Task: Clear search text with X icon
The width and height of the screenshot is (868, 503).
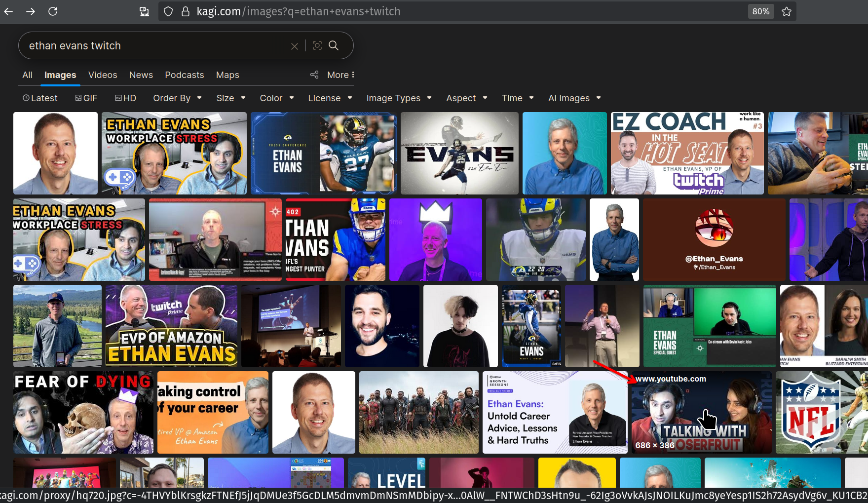Action: pyautogui.click(x=295, y=46)
